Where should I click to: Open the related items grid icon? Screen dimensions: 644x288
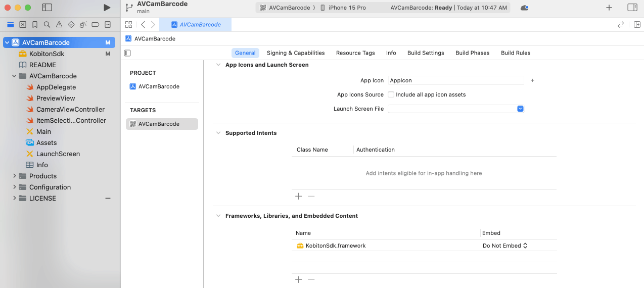128,24
